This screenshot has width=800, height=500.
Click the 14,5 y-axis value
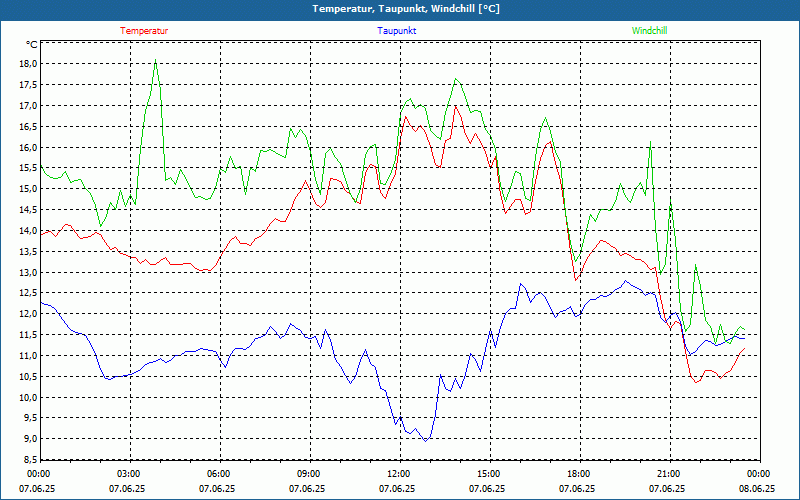29,210
